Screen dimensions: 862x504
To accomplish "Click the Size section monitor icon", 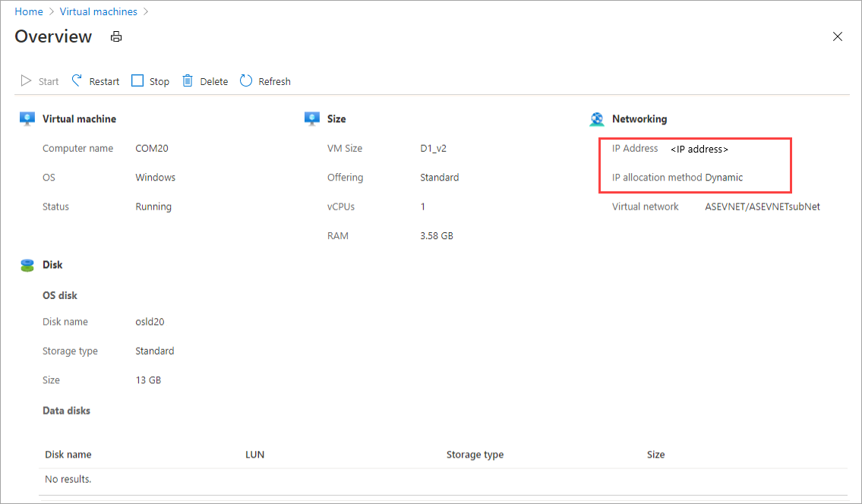I will point(311,118).
